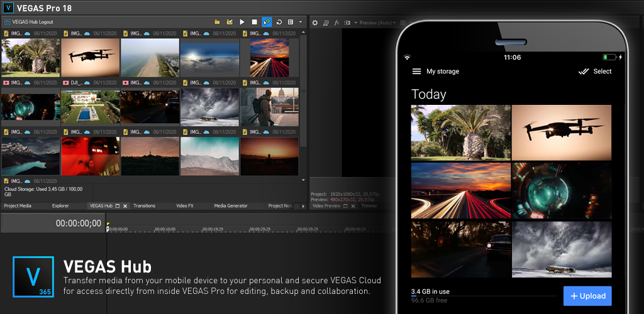Switch to the Explorer tab
This screenshot has width=644, height=314.
click(60, 206)
